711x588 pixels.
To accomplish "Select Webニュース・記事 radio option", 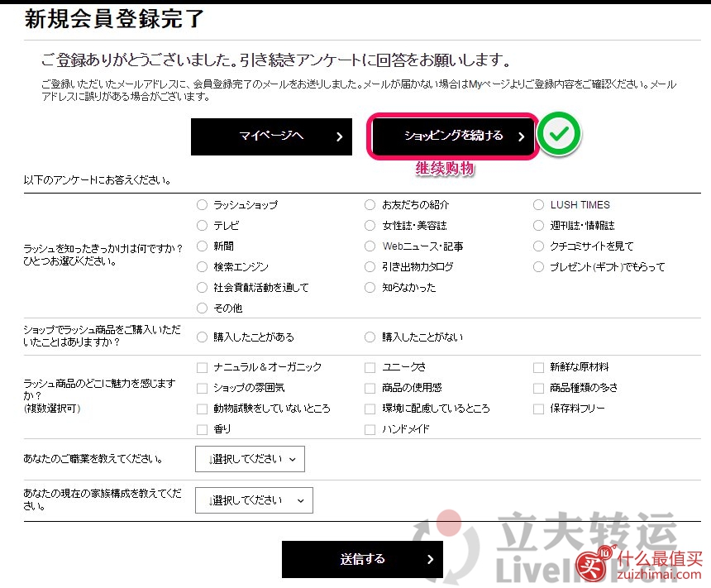I will [x=370, y=246].
